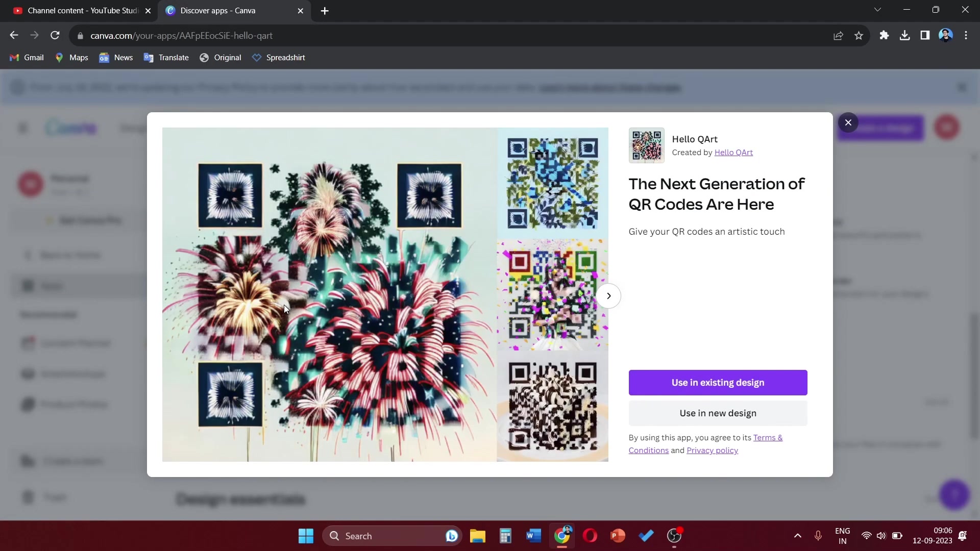Open Chrome three-dot menu
980x551 pixels.
(x=966, y=35)
